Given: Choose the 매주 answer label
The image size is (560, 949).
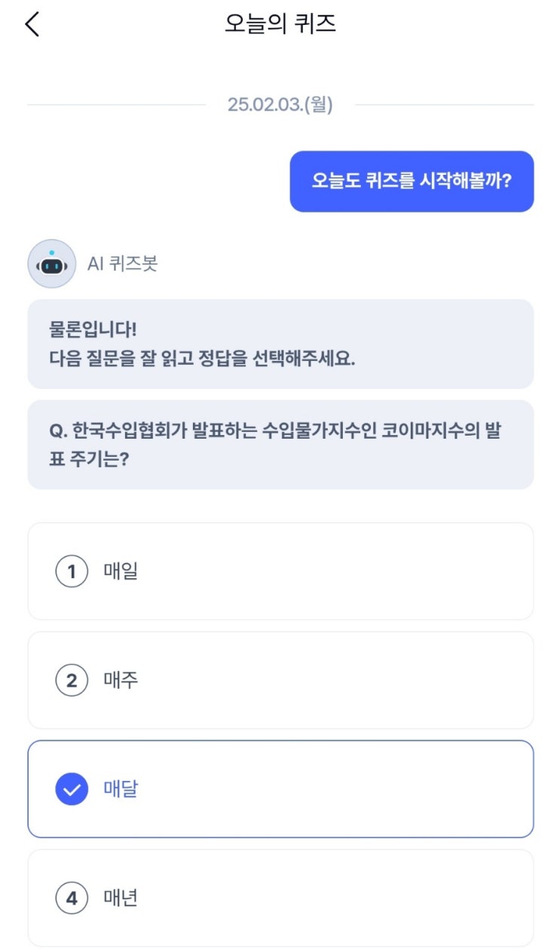Looking at the screenshot, I should tap(120, 681).
